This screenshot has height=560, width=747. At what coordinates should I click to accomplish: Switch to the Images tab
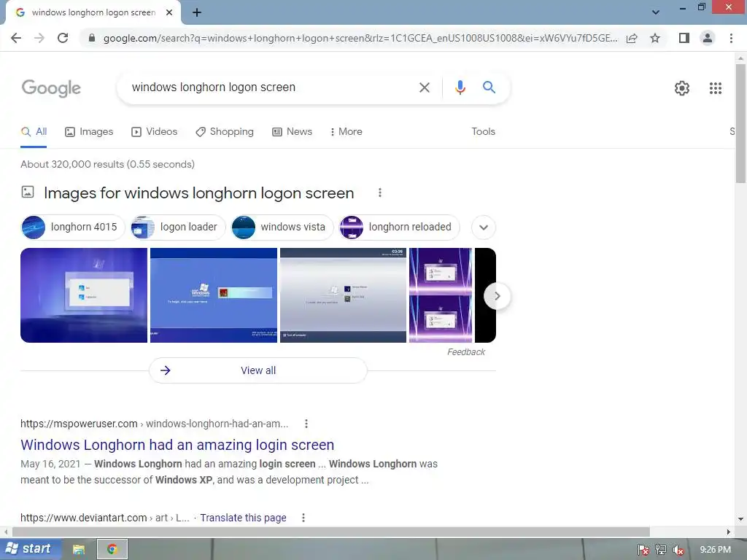pyautogui.click(x=89, y=132)
